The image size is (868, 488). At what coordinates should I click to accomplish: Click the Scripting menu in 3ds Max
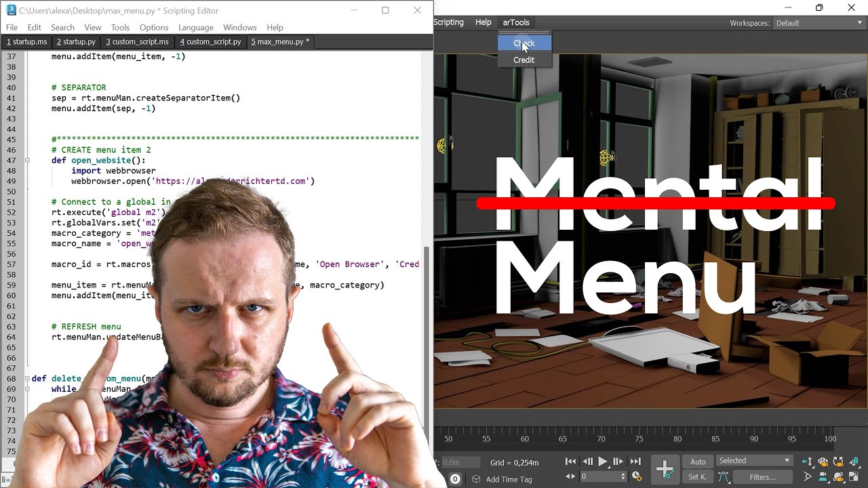tap(448, 22)
